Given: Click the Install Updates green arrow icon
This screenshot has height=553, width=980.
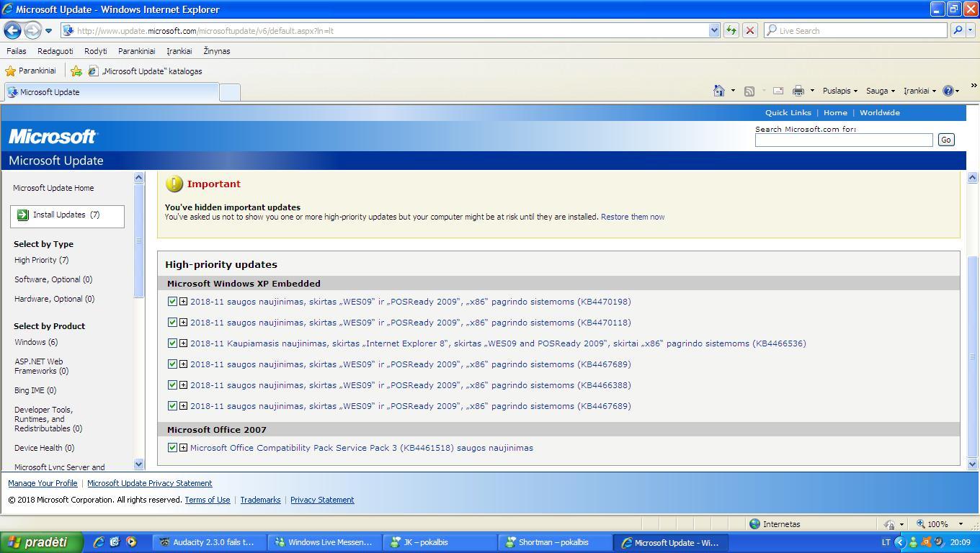Looking at the screenshot, I should (x=22, y=215).
